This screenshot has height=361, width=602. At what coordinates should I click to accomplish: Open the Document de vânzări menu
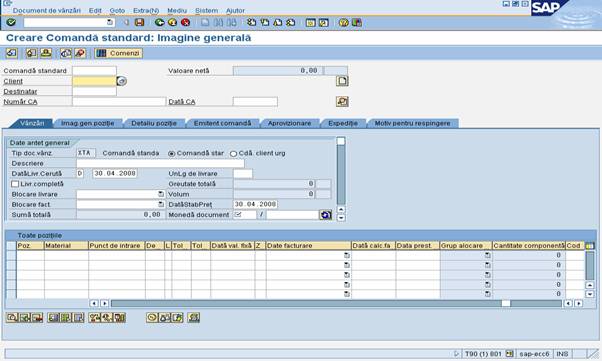pyautogui.click(x=47, y=10)
